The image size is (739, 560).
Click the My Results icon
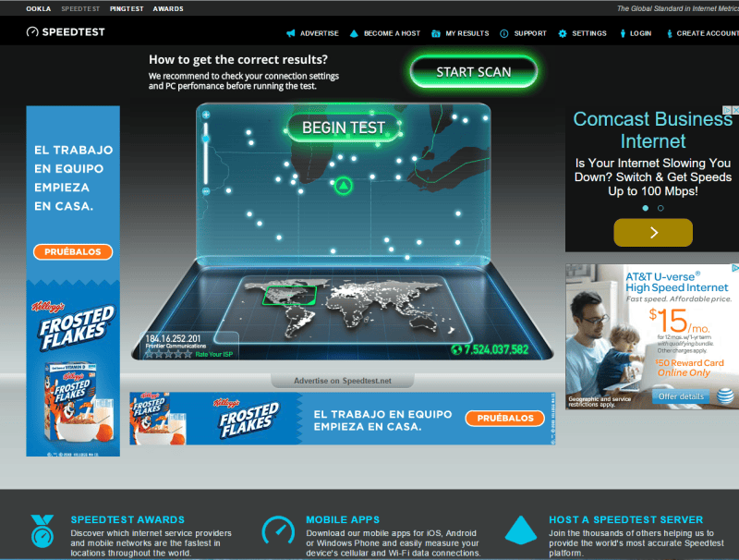[x=436, y=33]
